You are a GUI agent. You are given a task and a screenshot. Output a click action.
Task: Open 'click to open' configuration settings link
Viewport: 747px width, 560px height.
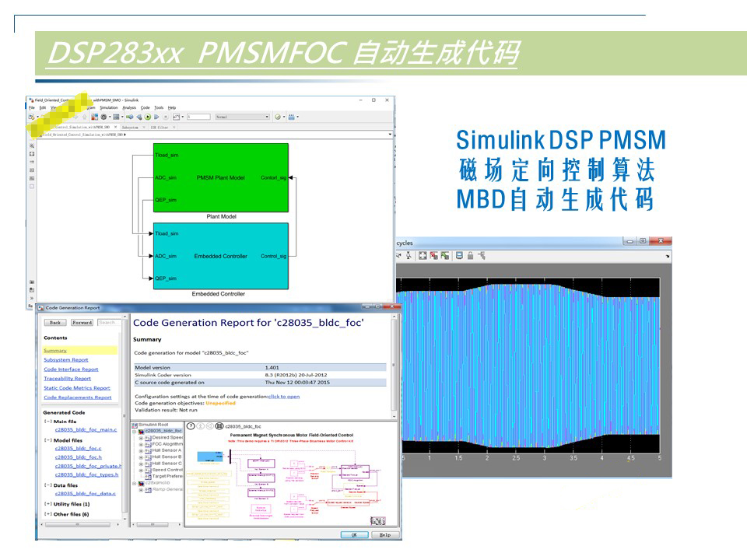(x=284, y=396)
